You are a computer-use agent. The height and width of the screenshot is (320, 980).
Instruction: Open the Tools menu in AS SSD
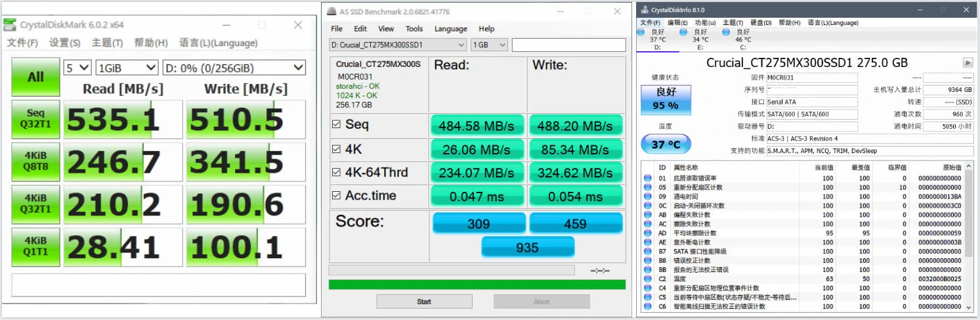[414, 29]
